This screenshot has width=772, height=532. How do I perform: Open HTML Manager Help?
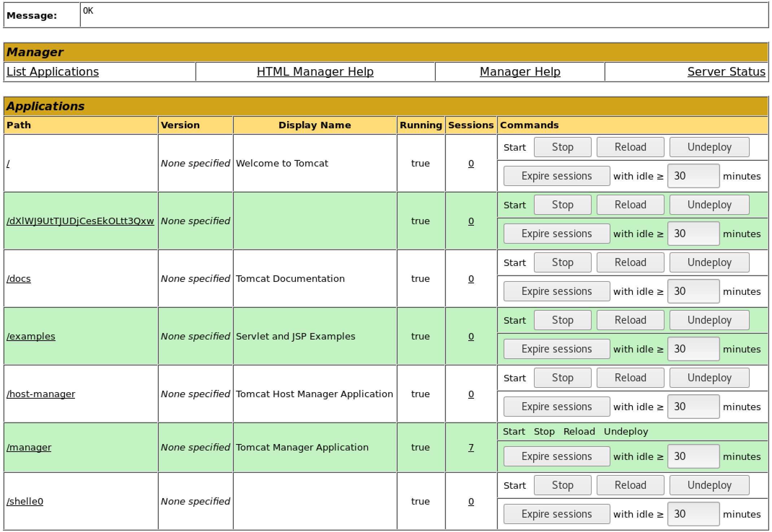[315, 72]
